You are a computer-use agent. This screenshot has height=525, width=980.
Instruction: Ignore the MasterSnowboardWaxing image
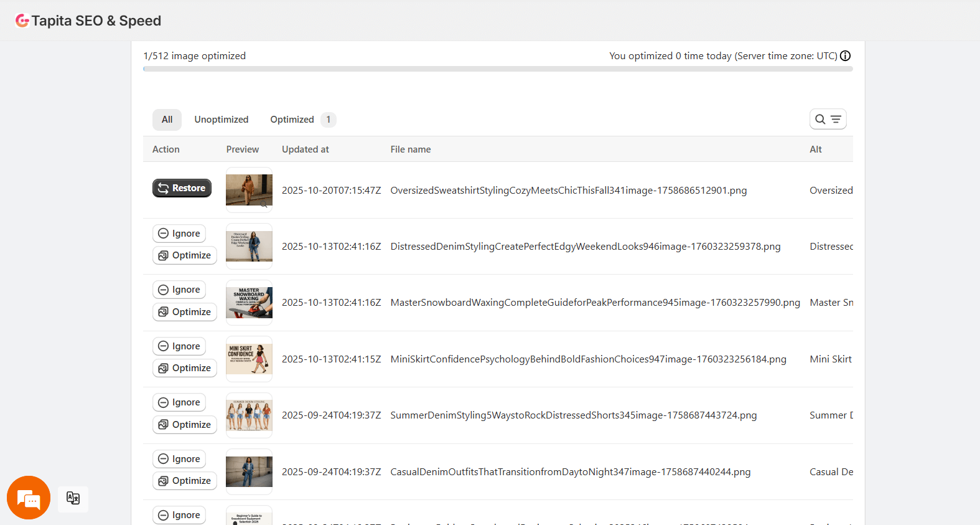(179, 290)
